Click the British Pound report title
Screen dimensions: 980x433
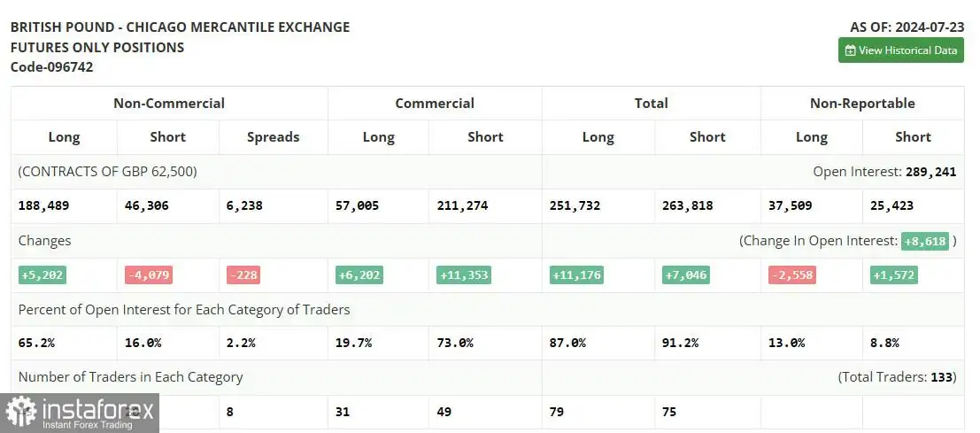[180, 27]
